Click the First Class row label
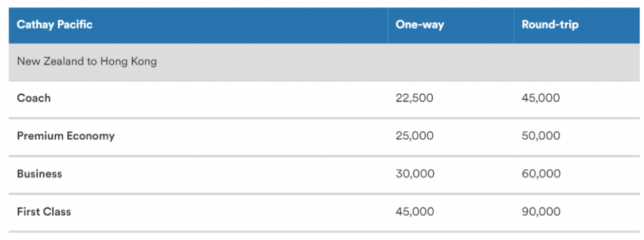The image size is (644, 240). click(44, 212)
